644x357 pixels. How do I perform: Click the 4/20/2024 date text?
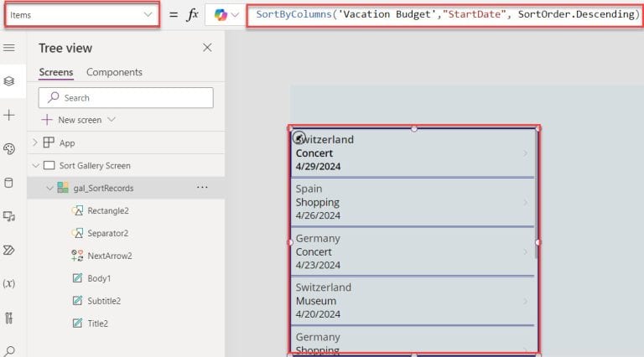coord(318,314)
